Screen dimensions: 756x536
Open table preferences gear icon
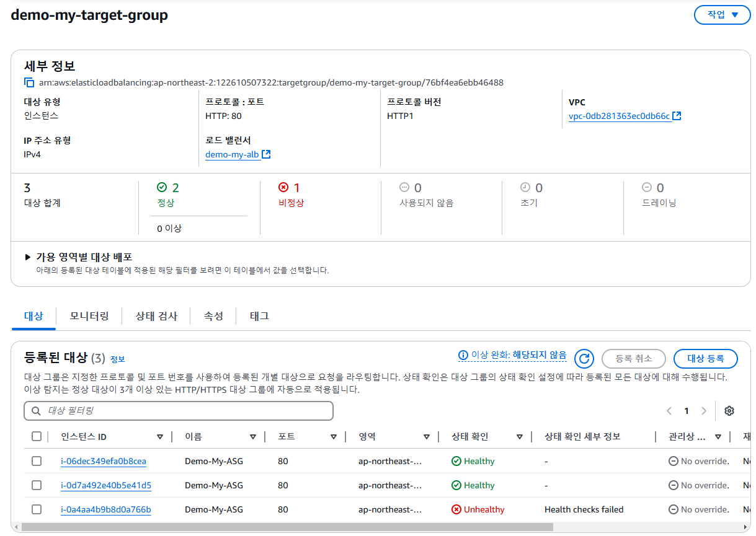coord(729,411)
